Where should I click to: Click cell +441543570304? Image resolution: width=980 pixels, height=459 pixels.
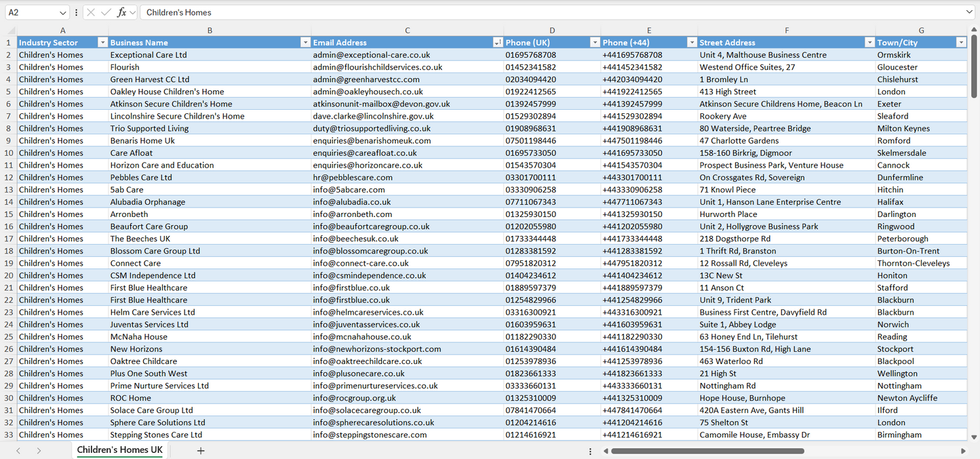(649, 165)
